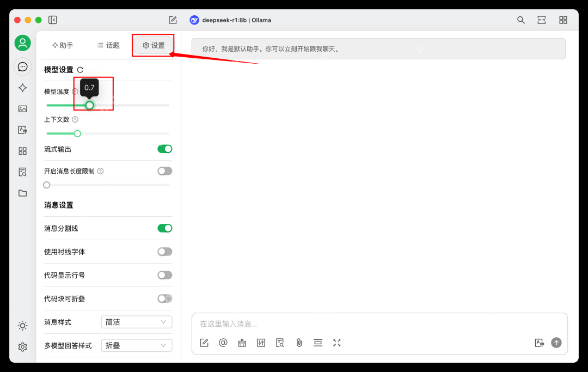Open search in the top right
Screen dimensions: 588x372
(520, 20)
